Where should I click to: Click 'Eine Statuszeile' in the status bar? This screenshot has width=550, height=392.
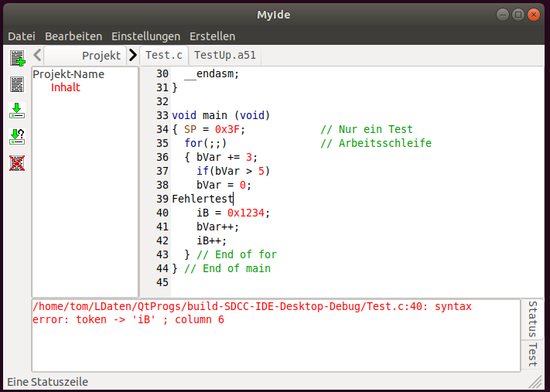tap(47, 382)
